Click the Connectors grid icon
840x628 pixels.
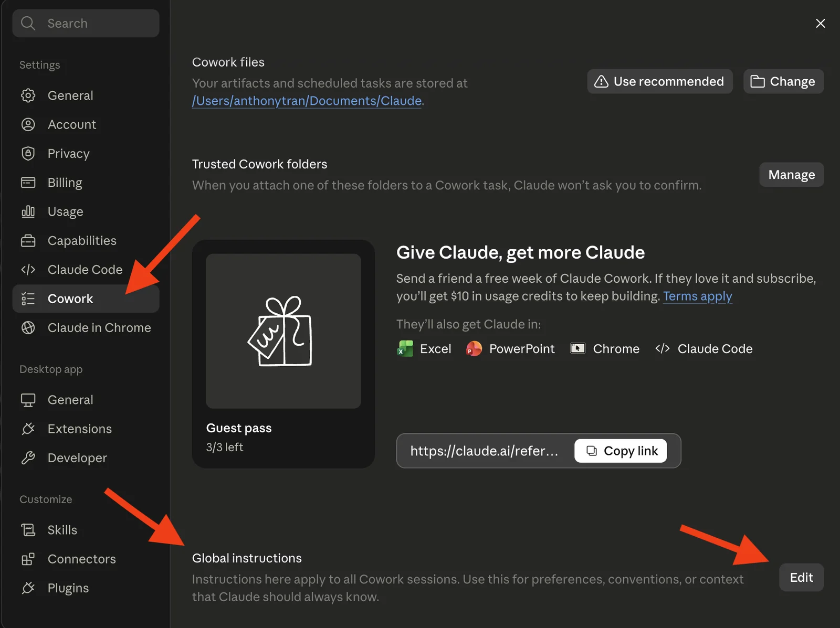[28, 559]
